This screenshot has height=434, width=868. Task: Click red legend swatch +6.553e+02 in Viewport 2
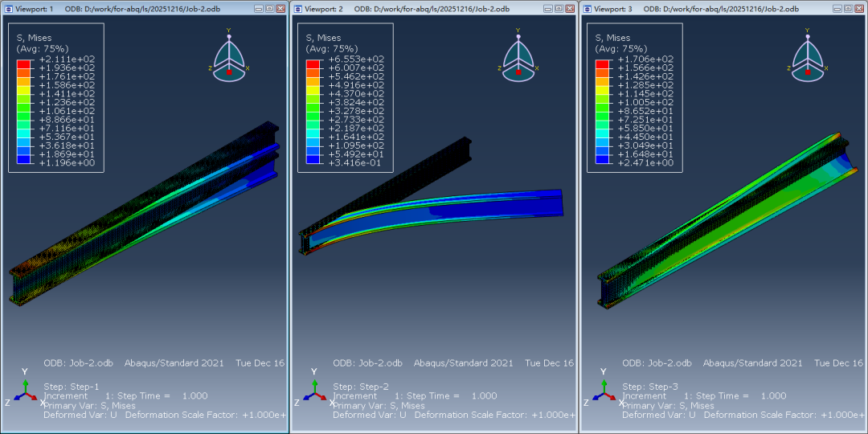312,63
